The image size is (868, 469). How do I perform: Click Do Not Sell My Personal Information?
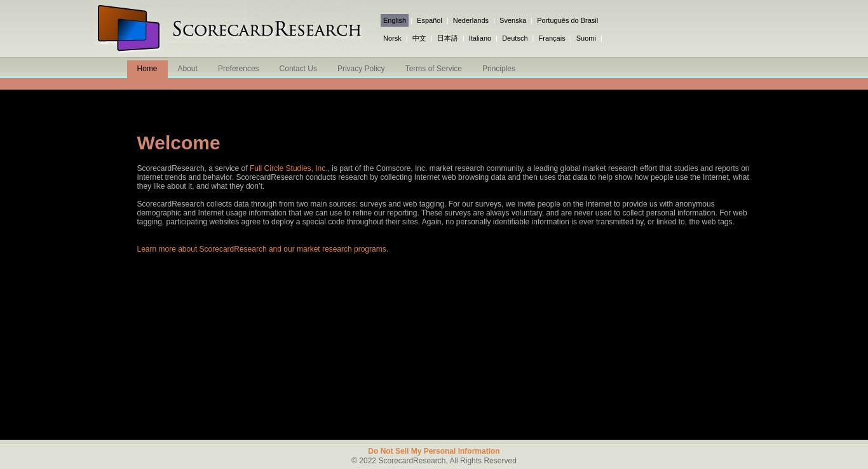click(434, 451)
